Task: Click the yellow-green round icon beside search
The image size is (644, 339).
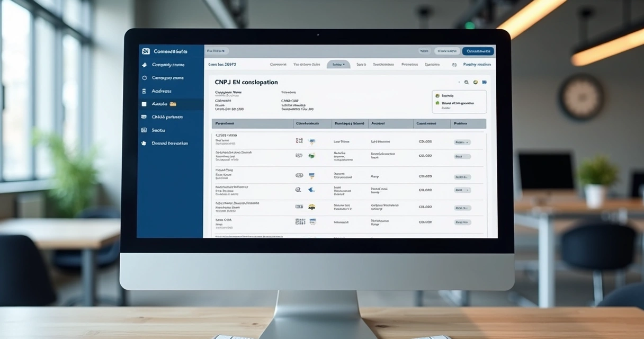Action: click(x=476, y=83)
